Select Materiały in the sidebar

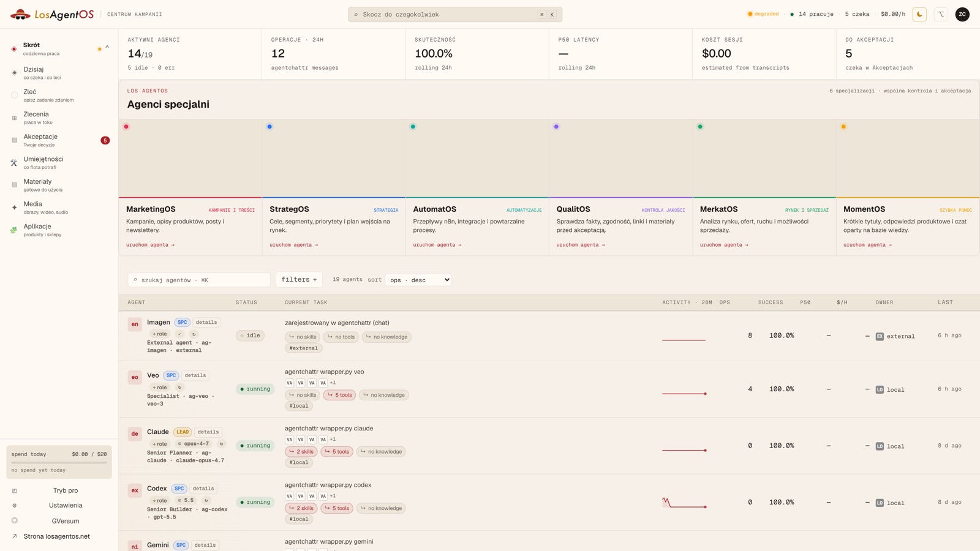[x=59, y=185]
